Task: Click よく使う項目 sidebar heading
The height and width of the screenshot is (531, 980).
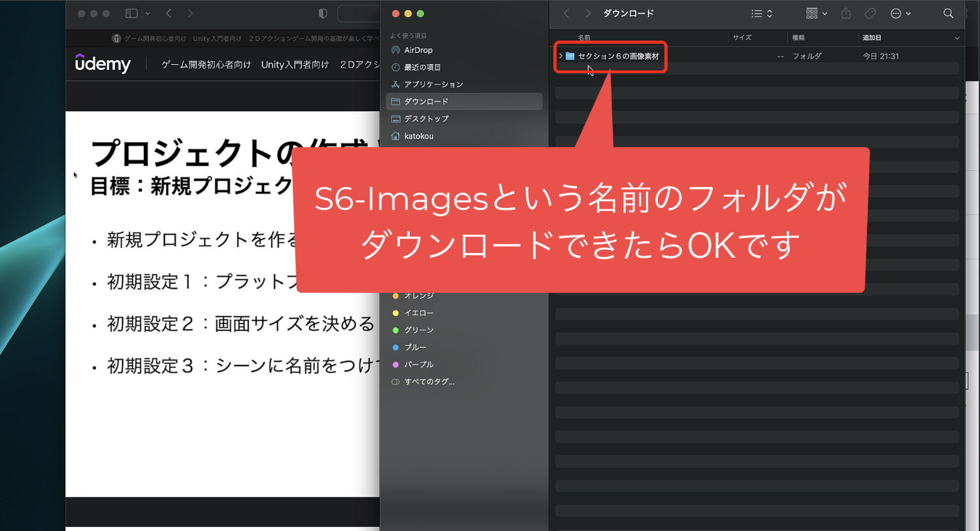Action: pyautogui.click(x=408, y=36)
